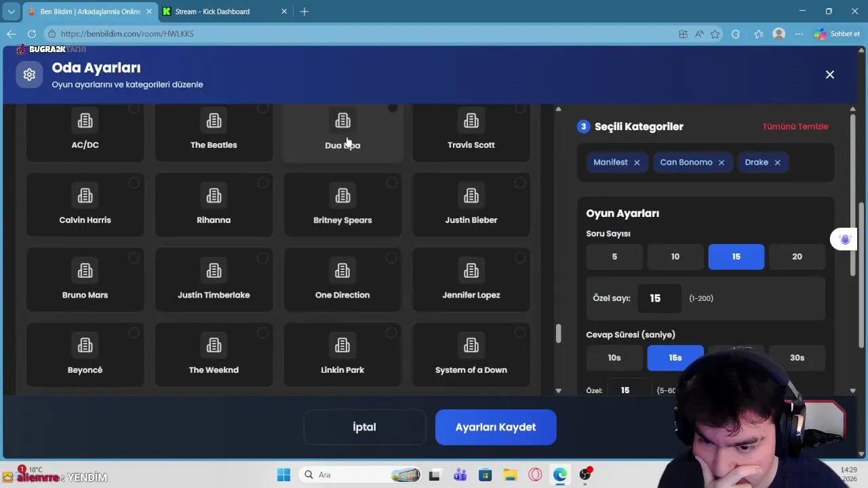Click category list scroll-down arrow

[x=558, y=390]
